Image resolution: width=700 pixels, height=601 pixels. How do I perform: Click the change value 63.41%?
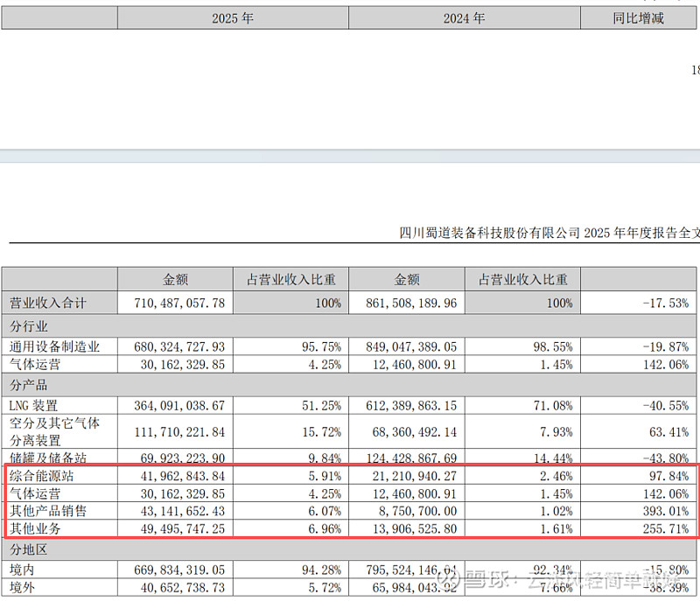(x=669, y=432)
